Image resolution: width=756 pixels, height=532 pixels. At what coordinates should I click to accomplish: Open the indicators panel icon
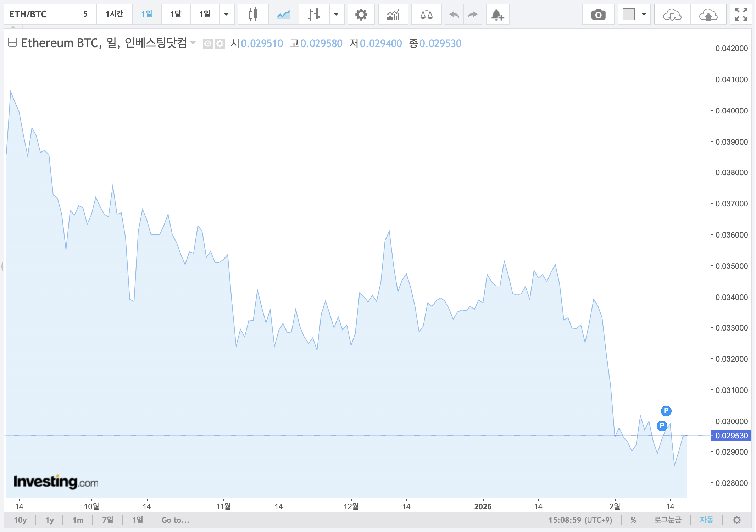coord(393,14)
